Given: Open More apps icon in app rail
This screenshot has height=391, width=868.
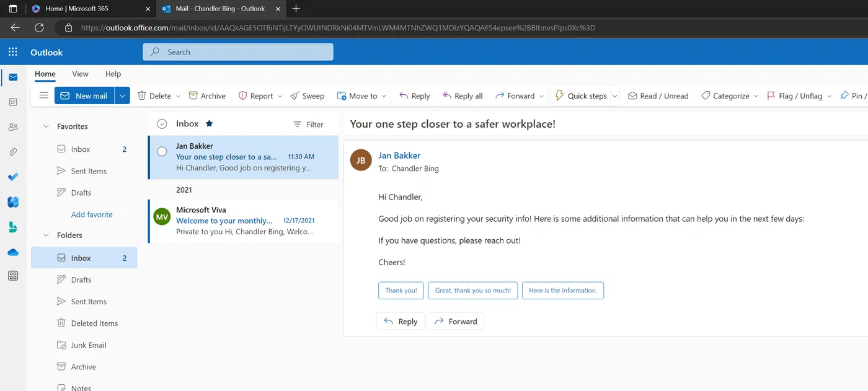Looking at the screenshot, I should tap(13, 276).
